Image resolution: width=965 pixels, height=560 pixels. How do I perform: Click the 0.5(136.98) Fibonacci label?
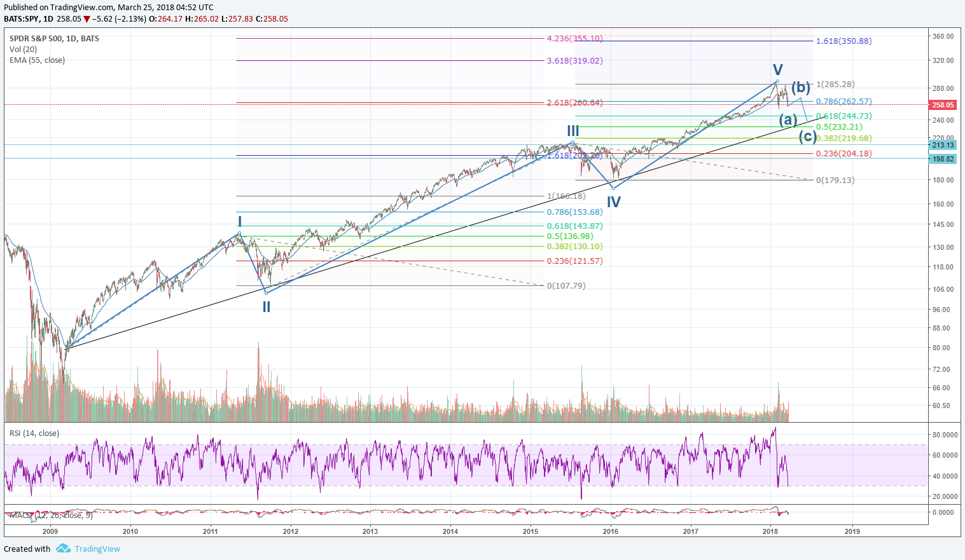570,236
